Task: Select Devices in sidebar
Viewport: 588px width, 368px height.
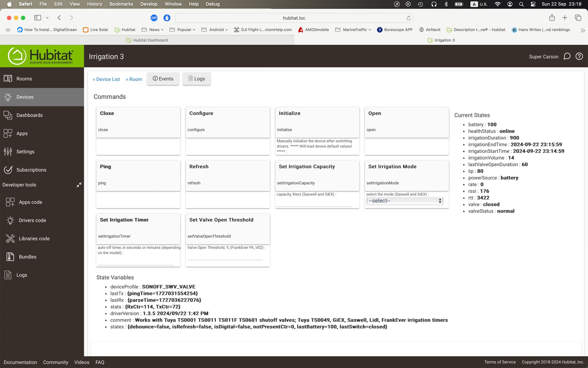Action: click(42, 97)
